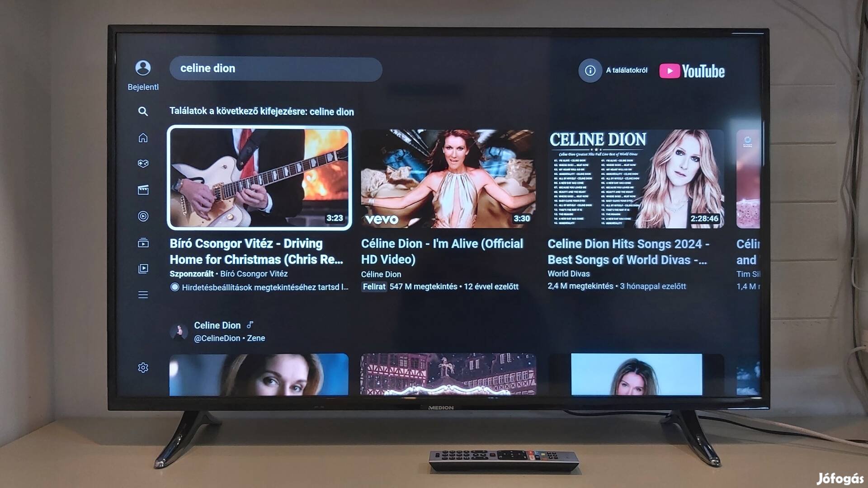The height and width of the screenshot is (488, 868).
Task: Toggle the sidebar collapse chevron
Action: point(144,293)
